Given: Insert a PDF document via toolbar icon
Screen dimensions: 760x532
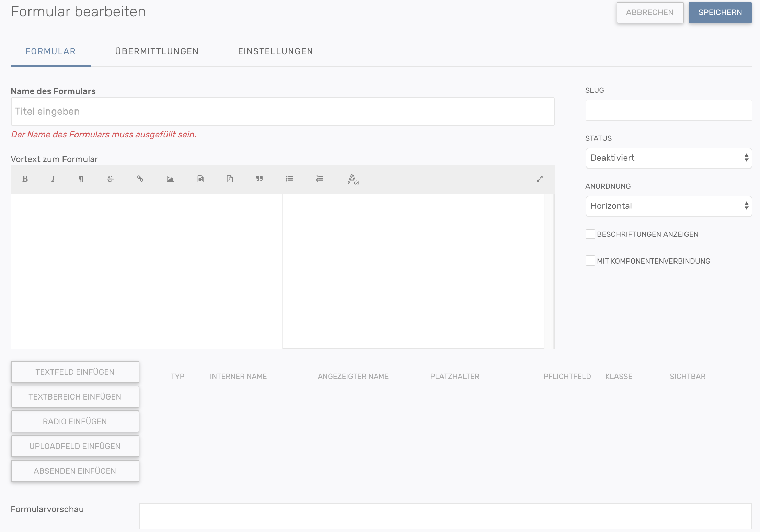Looking at the screenshot, I should 230,179.
